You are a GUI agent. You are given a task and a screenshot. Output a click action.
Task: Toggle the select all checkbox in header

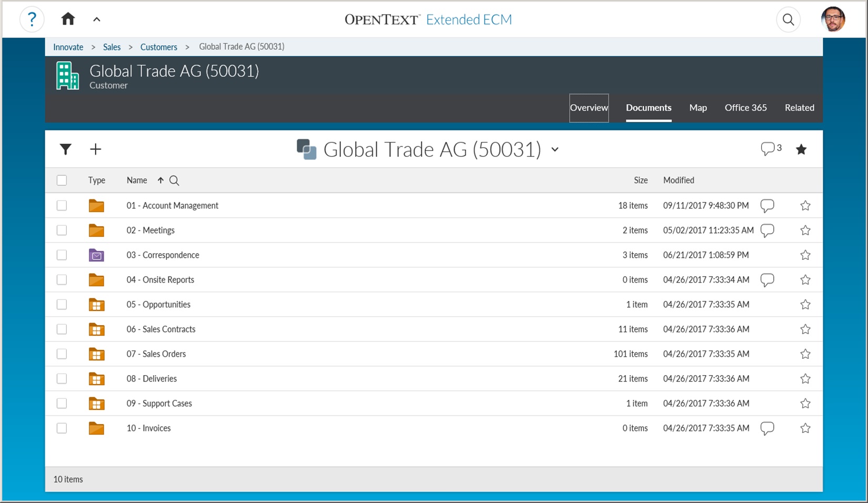tap(62, 180)
